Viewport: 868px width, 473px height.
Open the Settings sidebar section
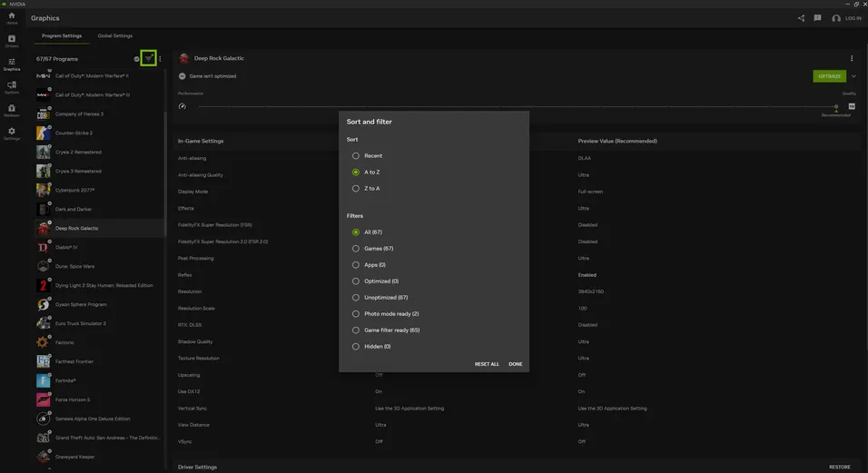pyautogui.click(x=12, y=133)
